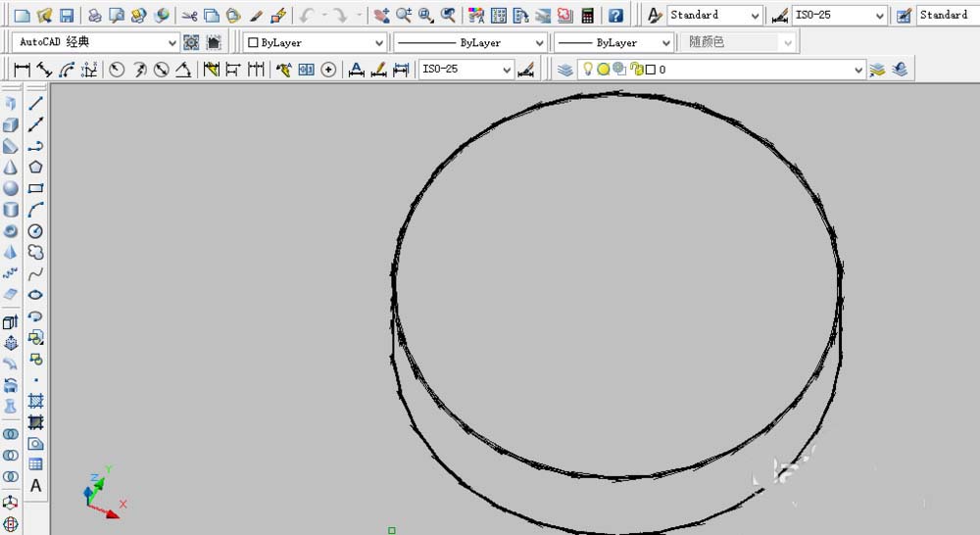Select the Revision Cloud tool
This screenshot has width=980, height=535.
(35, 253)
